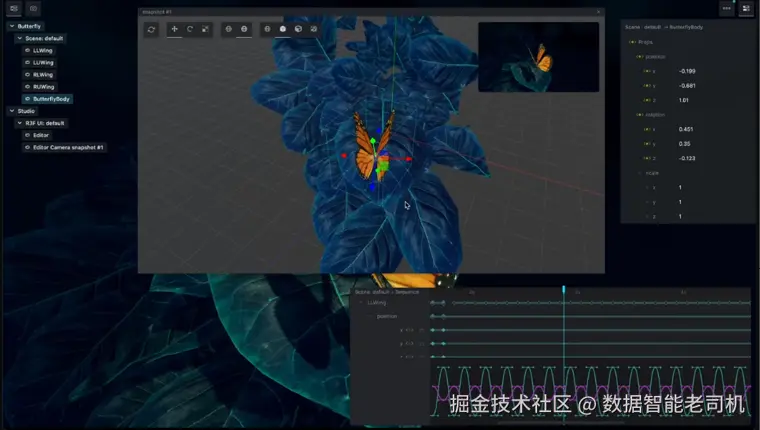Toggle keyframe nav for rotation z

[x=647, y=159]
